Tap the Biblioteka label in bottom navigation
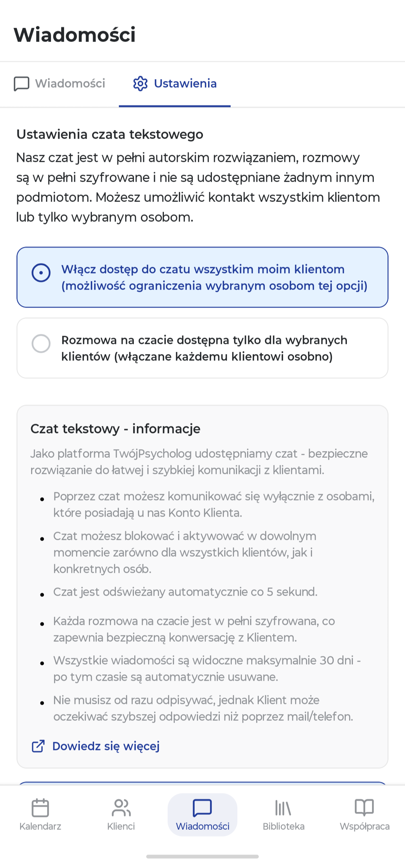This screenshot has width=405, height=868. point(283,826)
